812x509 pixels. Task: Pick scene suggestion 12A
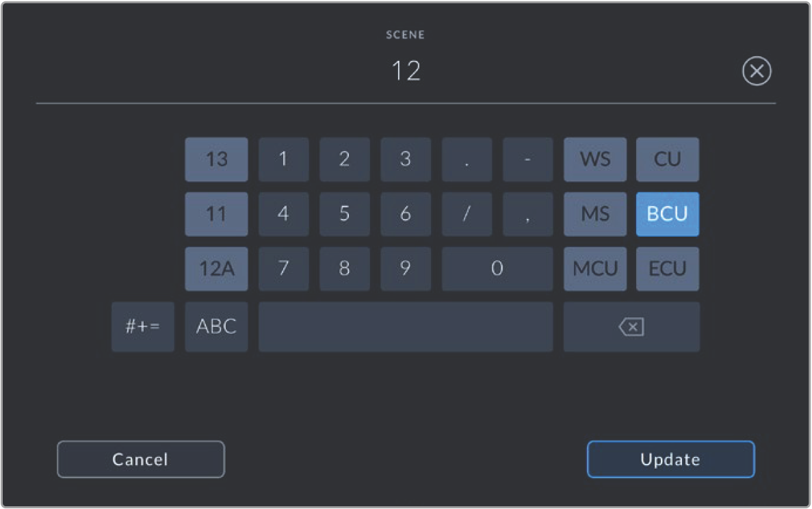click(216, 269)
